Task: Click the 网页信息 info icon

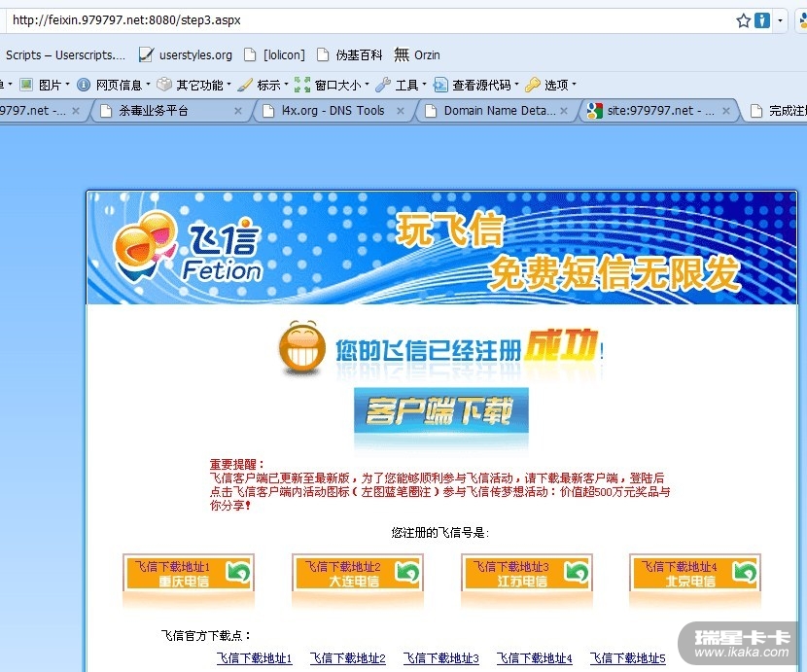Action: click(84, 85)
